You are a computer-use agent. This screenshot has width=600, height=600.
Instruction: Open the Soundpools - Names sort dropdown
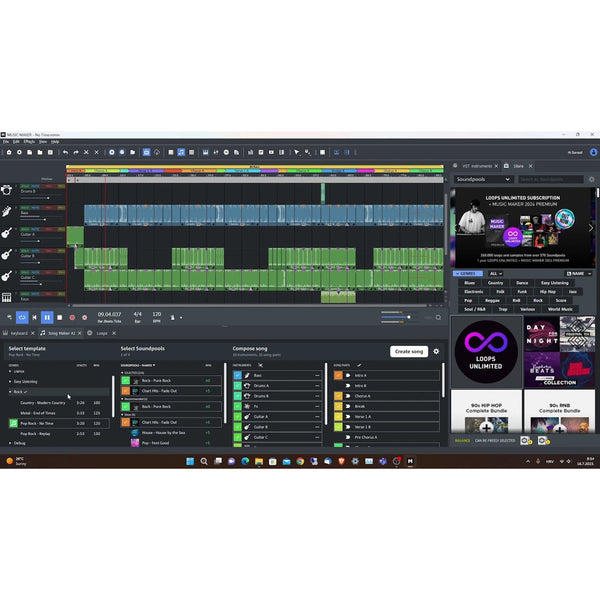pos(138,365)
